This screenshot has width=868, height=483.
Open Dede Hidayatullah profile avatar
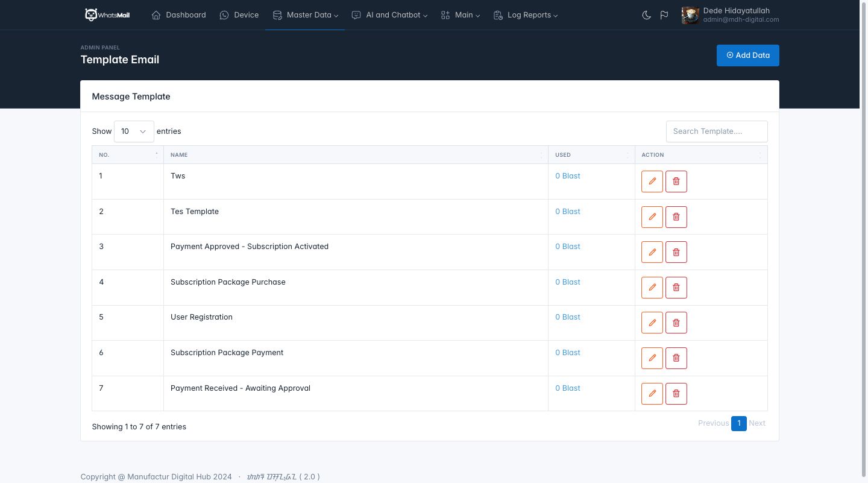click(x=690, y=15)
